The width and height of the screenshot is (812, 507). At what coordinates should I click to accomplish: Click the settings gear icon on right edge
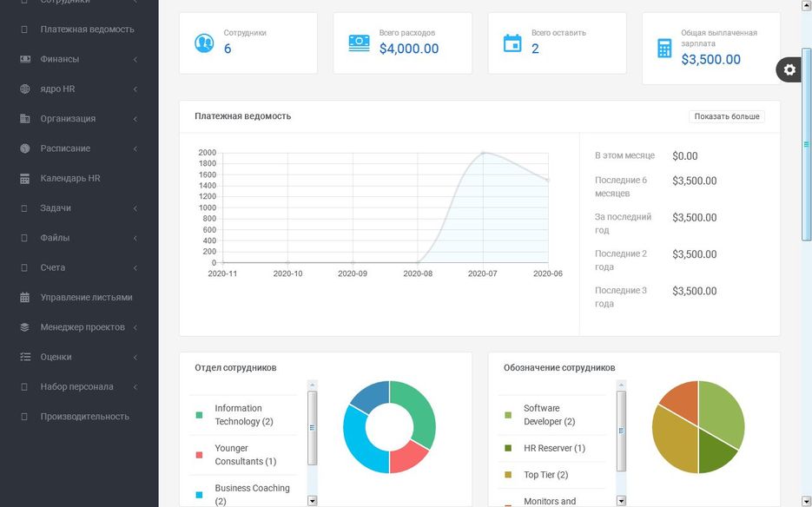(789, 70)
